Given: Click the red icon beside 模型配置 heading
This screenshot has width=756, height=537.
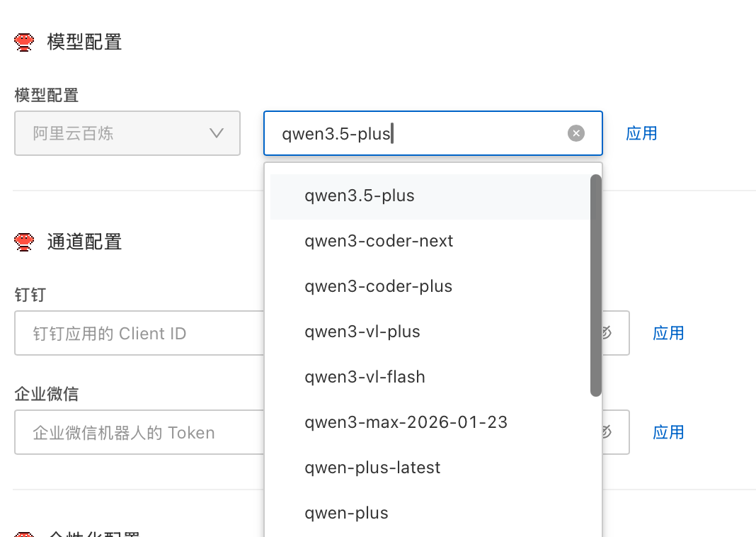Looking at the screenshot, I should tap(24, 42).
